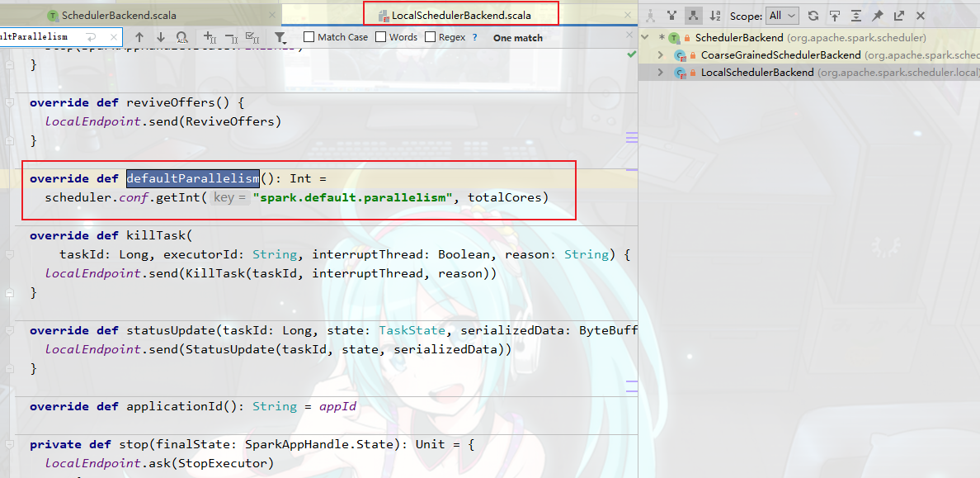The image size is (980, 478).
Task: Click the green inspection checkmark
Action: (x=632, y=54)
